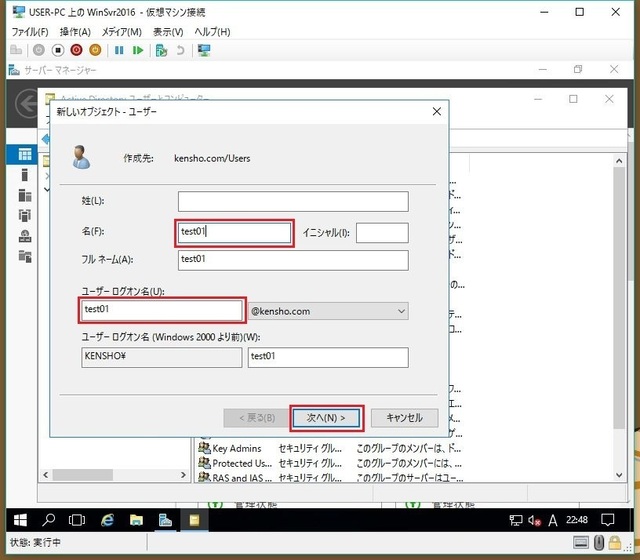Click the green Reset/Start play icon
The width and height of the screenshot is (640, 560).
138,49
